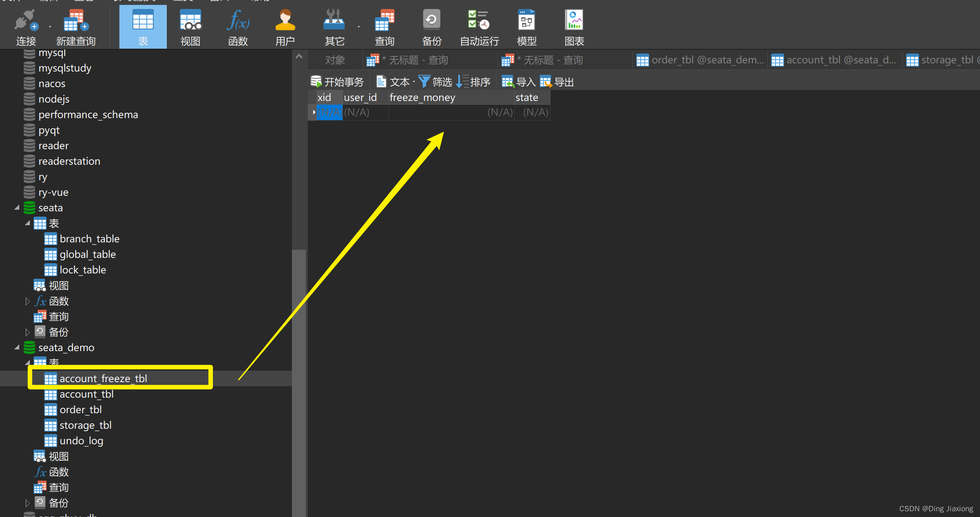The image size is (980, 517).
Task: Open dropdown arrow next to Others (其它) icon
Action: [359, 27]
